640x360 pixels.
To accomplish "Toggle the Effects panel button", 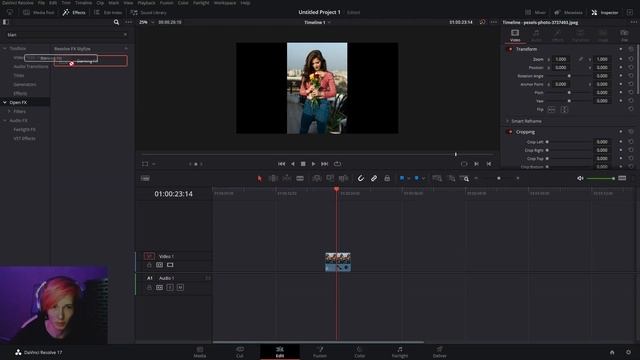I will pyautogui.click(x=74, y=13).
